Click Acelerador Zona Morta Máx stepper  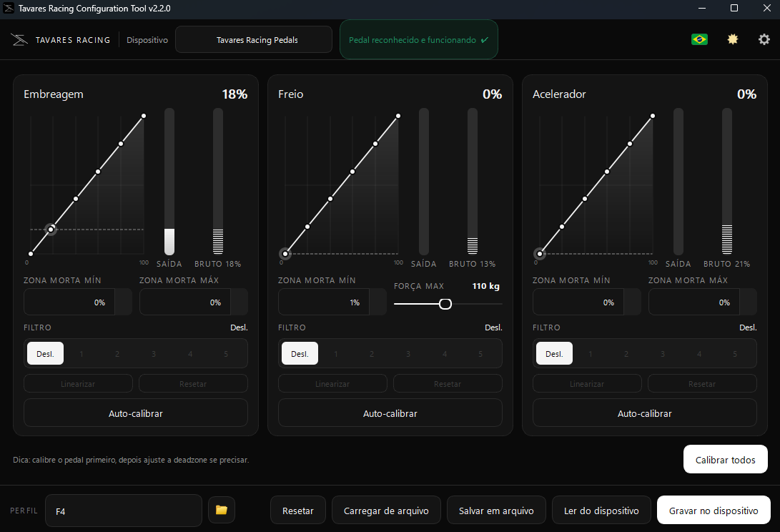(748, 302)
